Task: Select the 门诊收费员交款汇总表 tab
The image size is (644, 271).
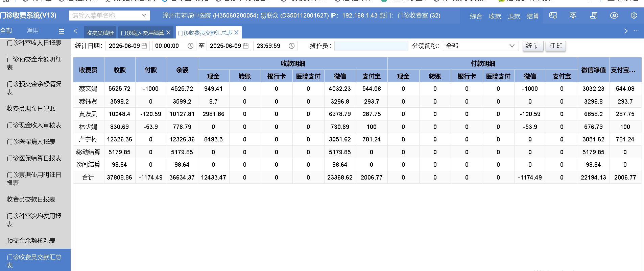Action: point(205,33)
